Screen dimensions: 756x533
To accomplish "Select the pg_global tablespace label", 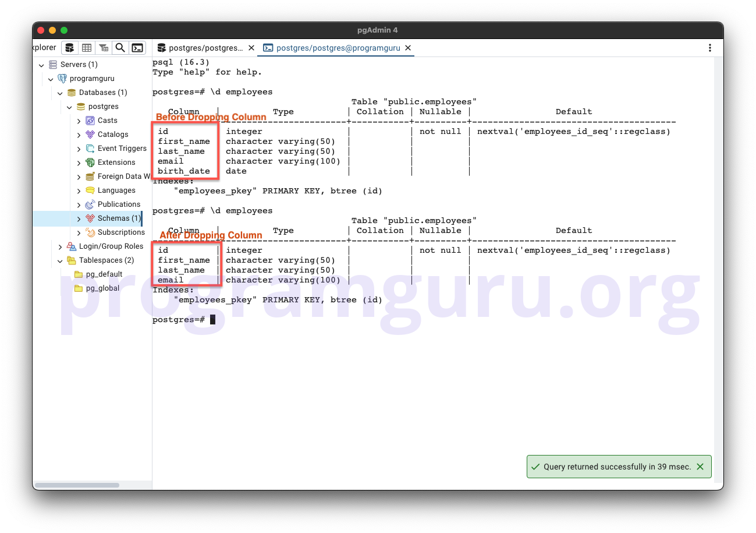I will (103, 288).
